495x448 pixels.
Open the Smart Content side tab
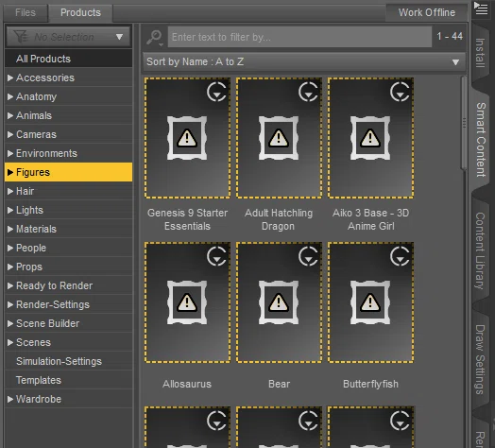coord(481,140)
